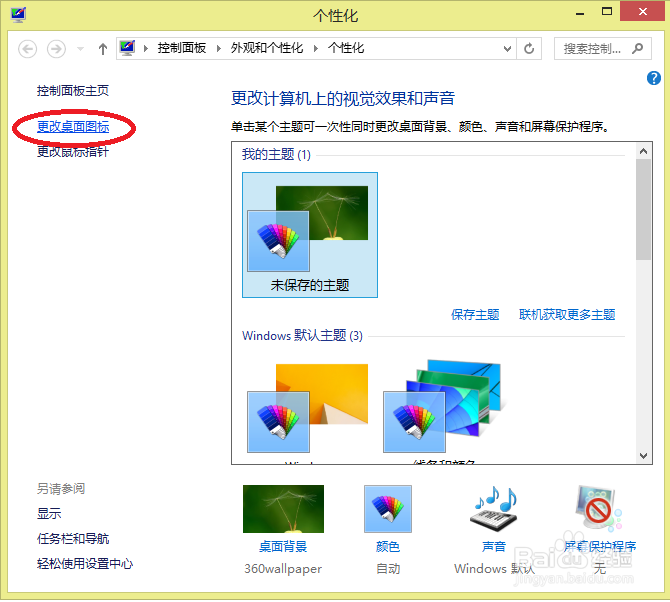Select the 未保存的主题 theme

310,235
